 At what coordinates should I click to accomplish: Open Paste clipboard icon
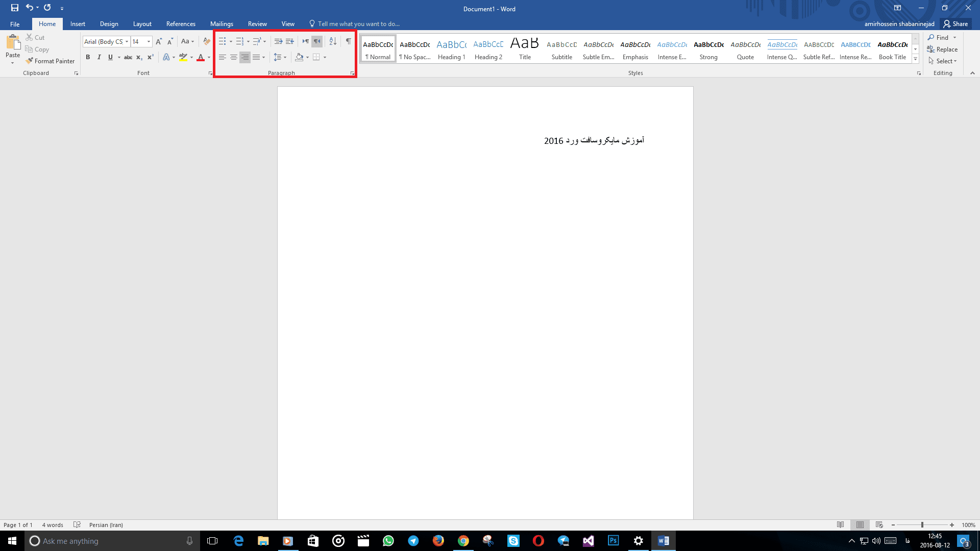13,43
